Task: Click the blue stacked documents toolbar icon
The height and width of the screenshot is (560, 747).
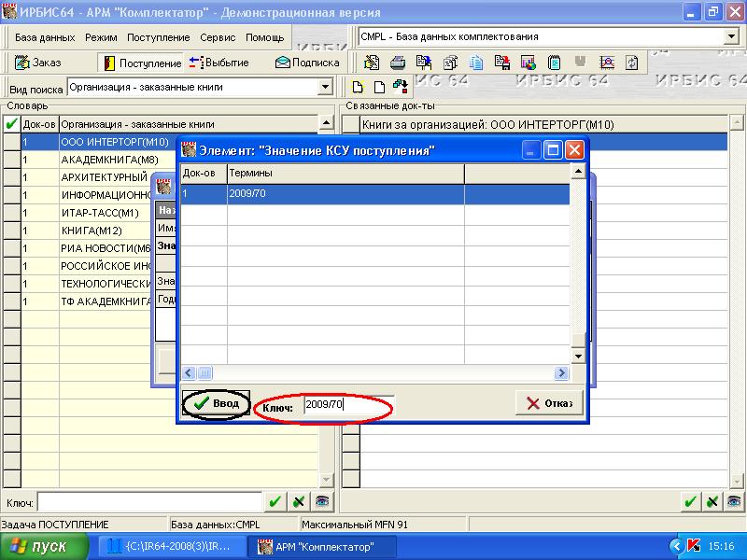Action: [477, 63]
